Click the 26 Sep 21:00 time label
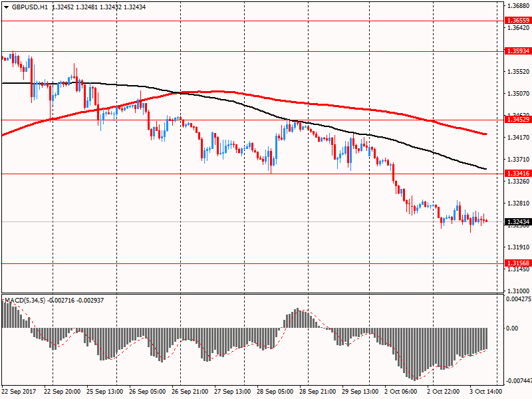The width and height of the screenshot is (532, 399). click(x=190, y=392)
